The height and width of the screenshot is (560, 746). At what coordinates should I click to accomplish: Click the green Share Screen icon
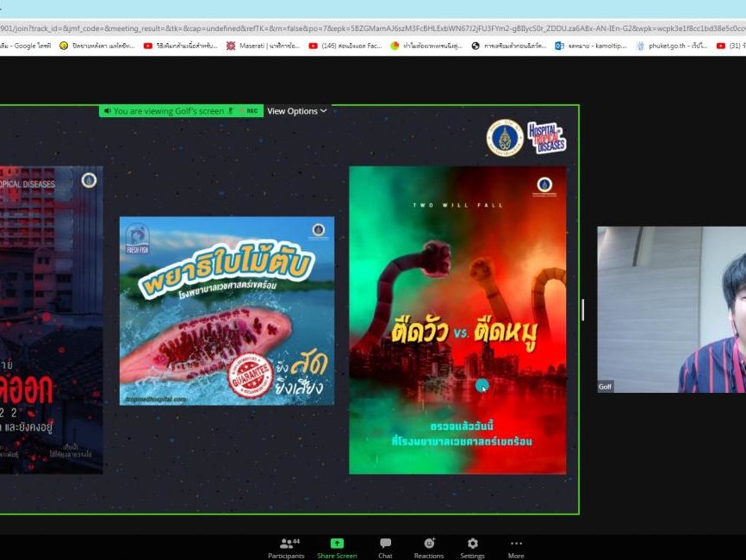[x=337, y=547]
